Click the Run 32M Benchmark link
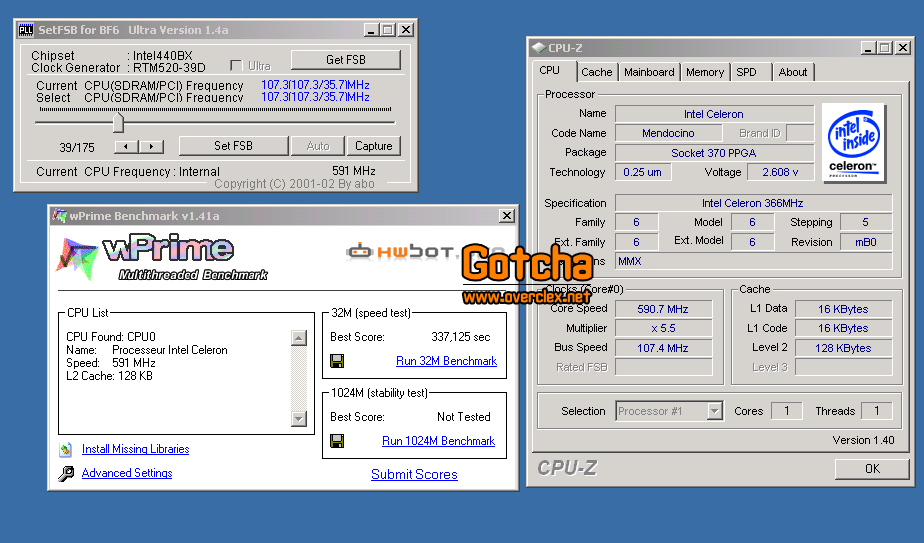Viewport: 924px width, 543px height. [446, 361]
